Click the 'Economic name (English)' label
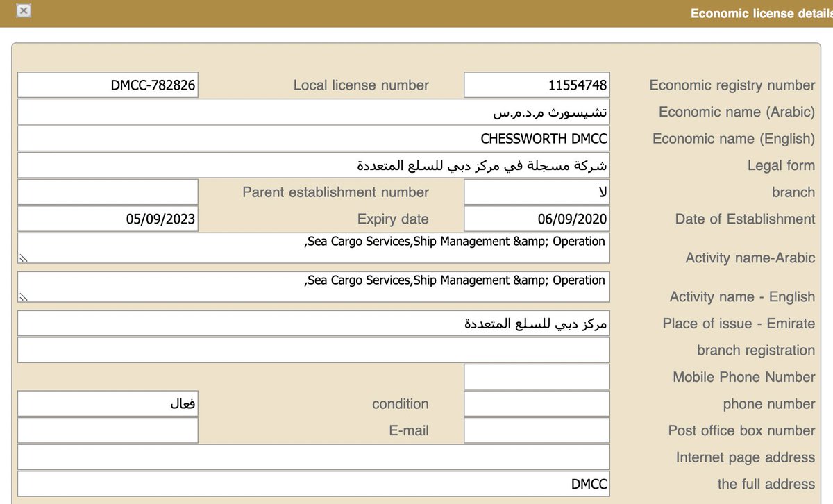The width and height of the screenshot is (833, 504). point(734,139)
